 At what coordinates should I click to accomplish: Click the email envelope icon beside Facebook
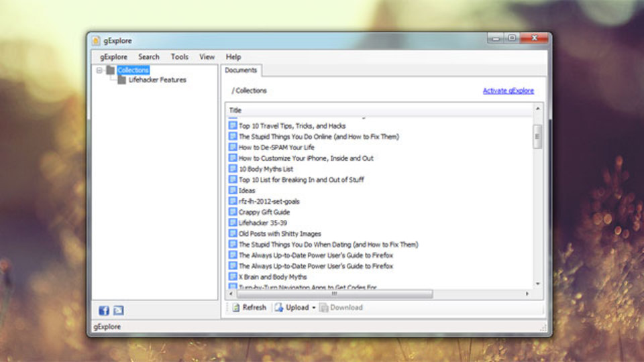pos(118,310)
